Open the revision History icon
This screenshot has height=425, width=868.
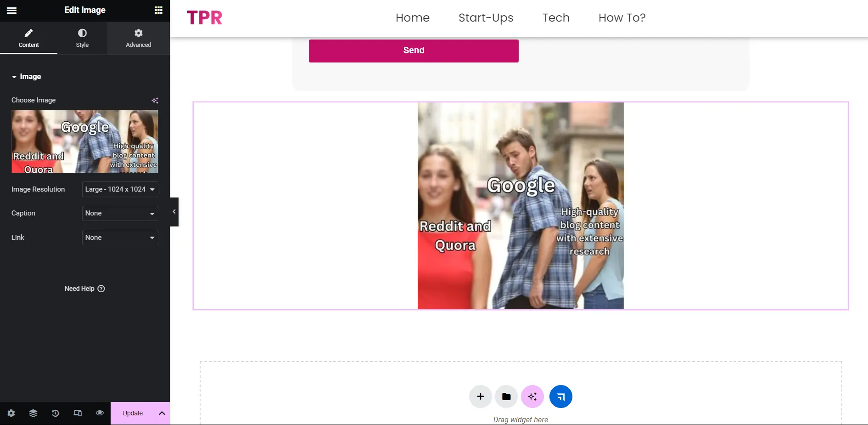pos(55,413)
